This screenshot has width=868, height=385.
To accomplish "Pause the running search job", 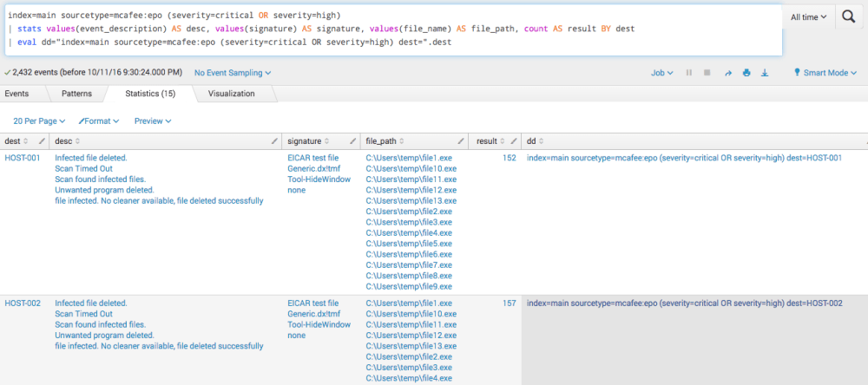I will tap(689, 73).
